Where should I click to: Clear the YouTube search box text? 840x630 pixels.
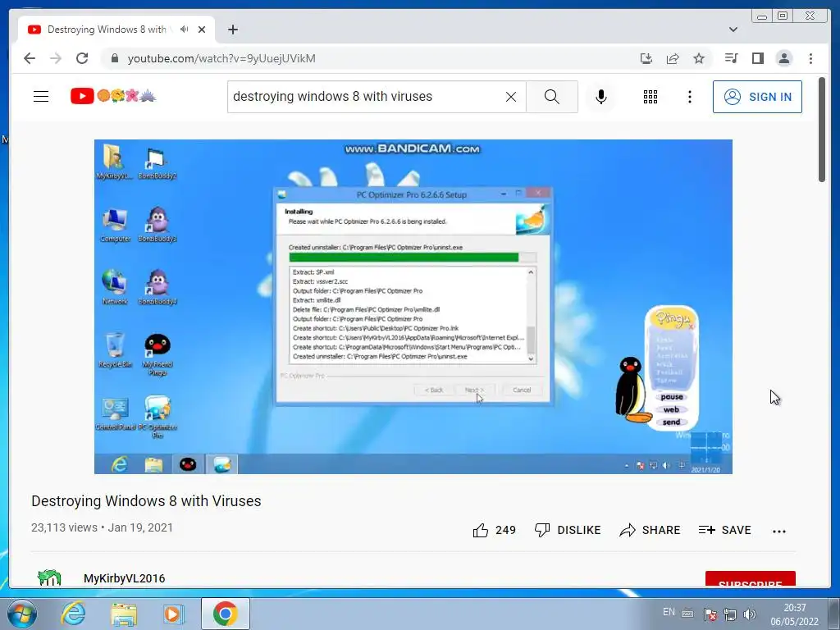coord(511,97)
